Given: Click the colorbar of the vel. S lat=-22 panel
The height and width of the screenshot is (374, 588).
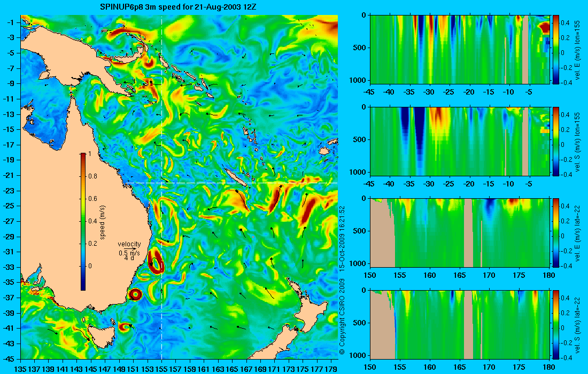Looking at the screenshot, I should tap(555, 324).
